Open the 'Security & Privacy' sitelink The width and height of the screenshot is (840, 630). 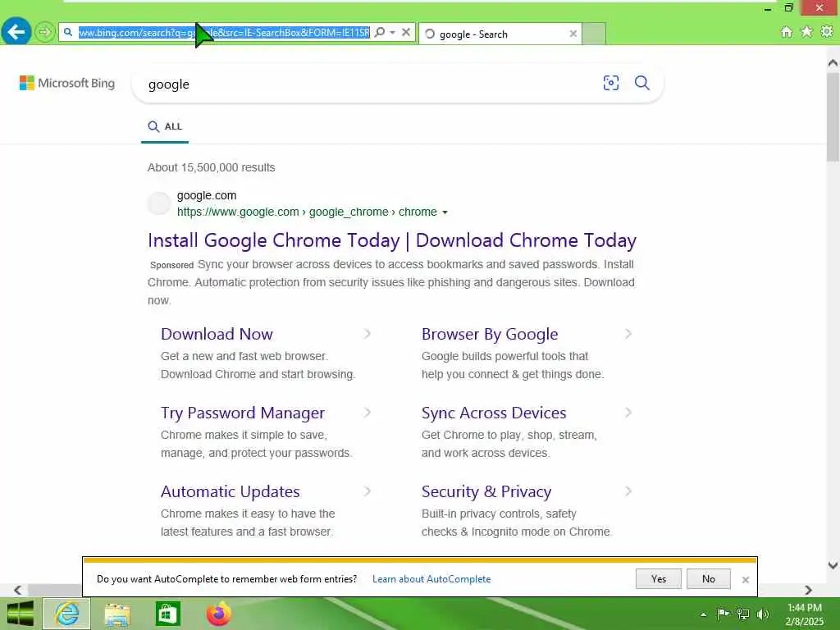[486, 492]
